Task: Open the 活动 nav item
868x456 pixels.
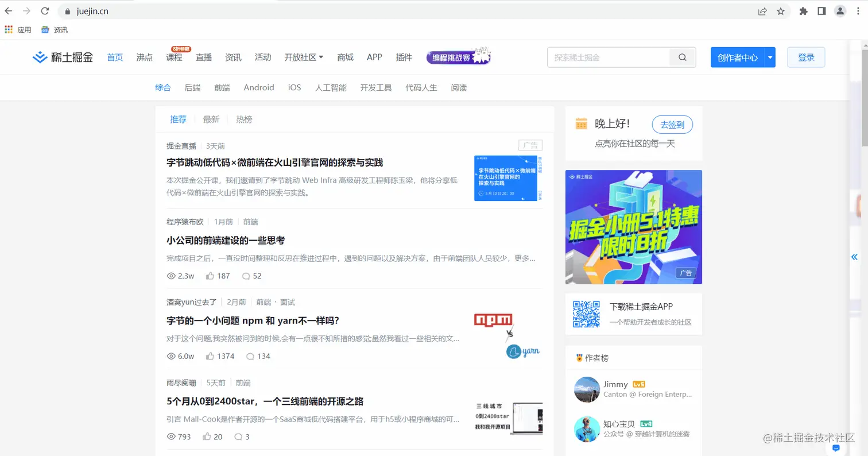Action: pos(263,57)
